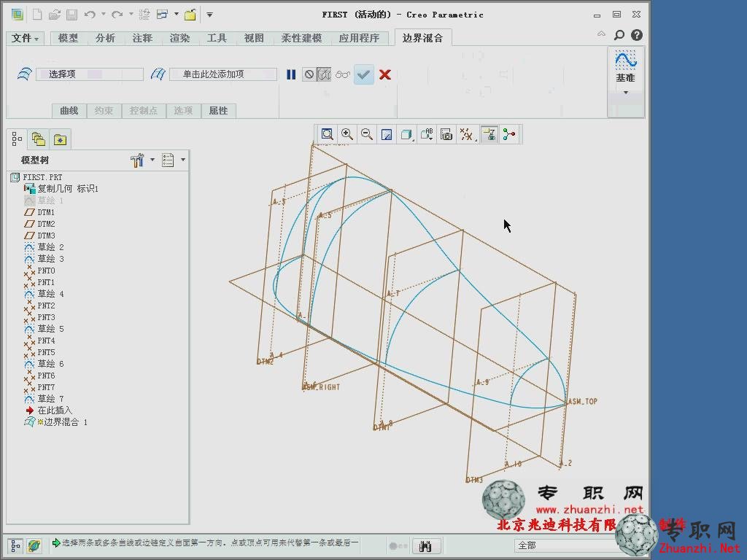Screen dimensions: 747x560
Task: Open the 控制点 panel
Action: coord(144,111)
